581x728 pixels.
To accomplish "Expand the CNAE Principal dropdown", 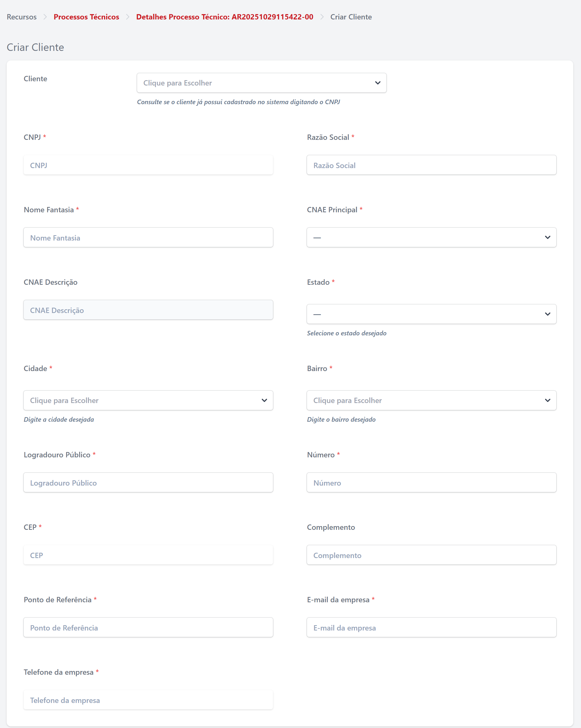I will click(x=431, y=237).
